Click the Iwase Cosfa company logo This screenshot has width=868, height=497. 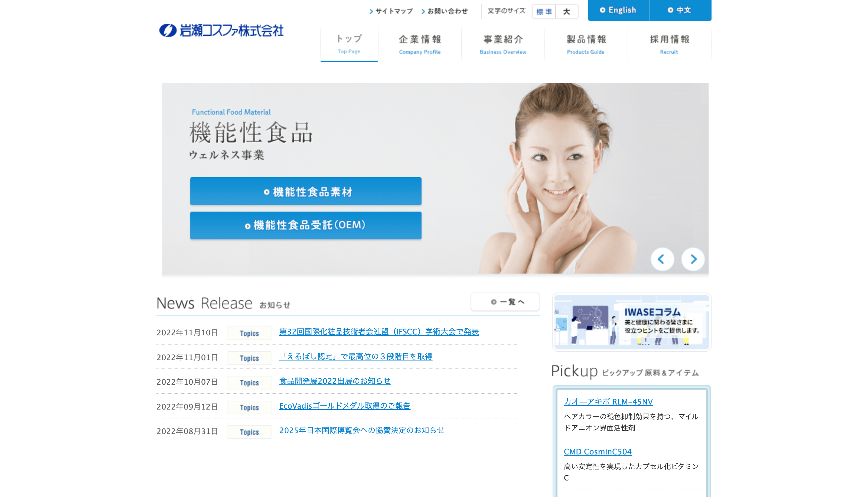point(221,30)
